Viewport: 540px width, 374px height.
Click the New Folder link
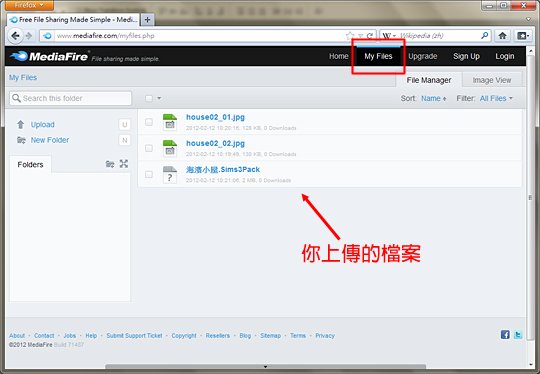(50, 140)
